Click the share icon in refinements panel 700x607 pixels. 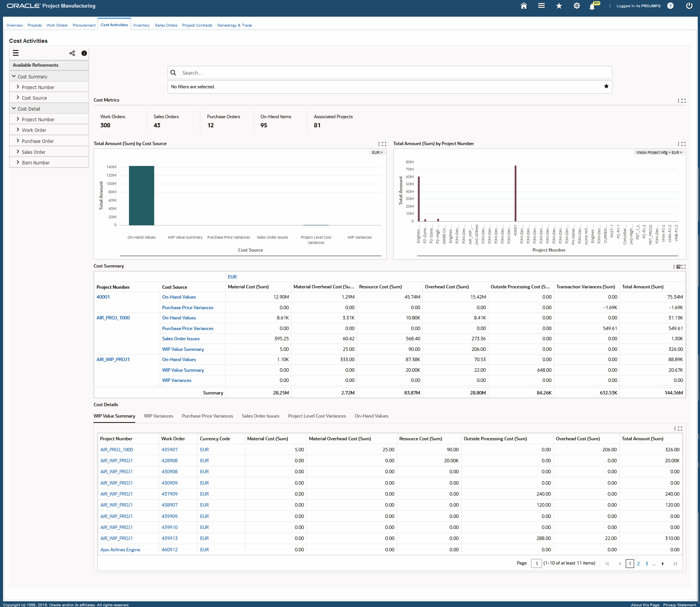point(72,53)
